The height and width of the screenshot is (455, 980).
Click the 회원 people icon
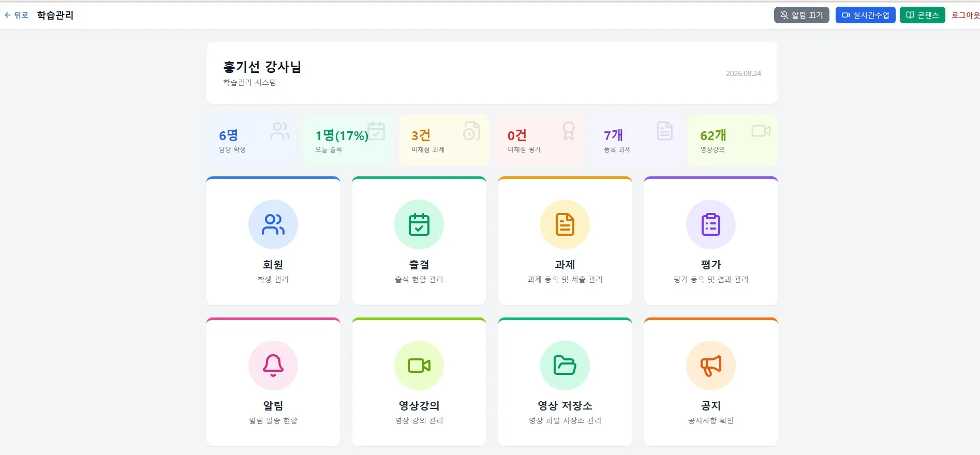point(273,224)
